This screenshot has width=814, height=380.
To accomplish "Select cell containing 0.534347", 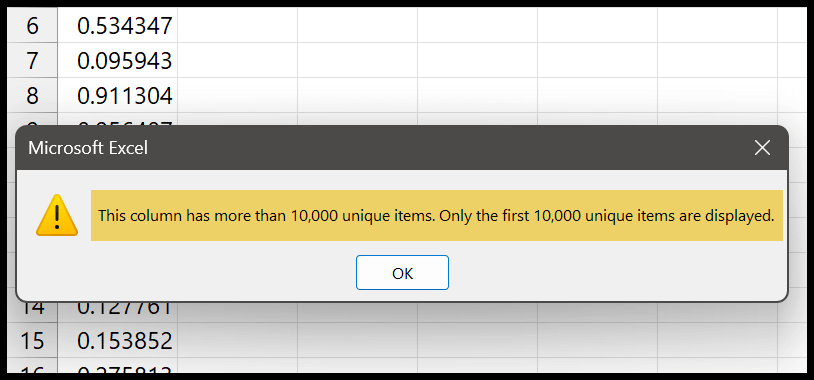I will pos(118,25).
